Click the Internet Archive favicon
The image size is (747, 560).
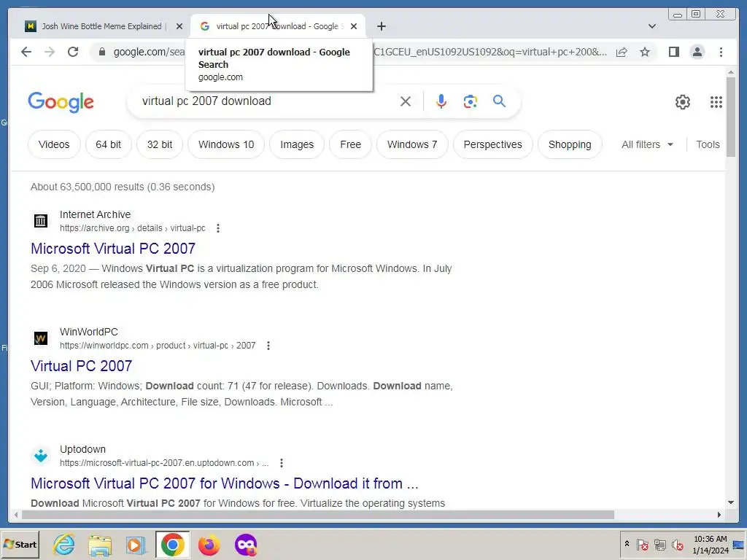click(41, 221)
